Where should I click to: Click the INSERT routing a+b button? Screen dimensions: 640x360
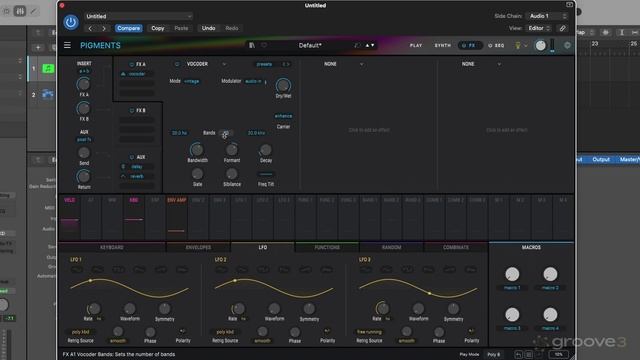point(84,71)
